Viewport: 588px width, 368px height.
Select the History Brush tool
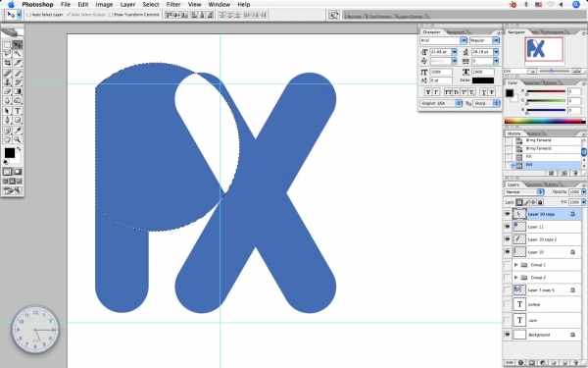[x=18, y=82]
